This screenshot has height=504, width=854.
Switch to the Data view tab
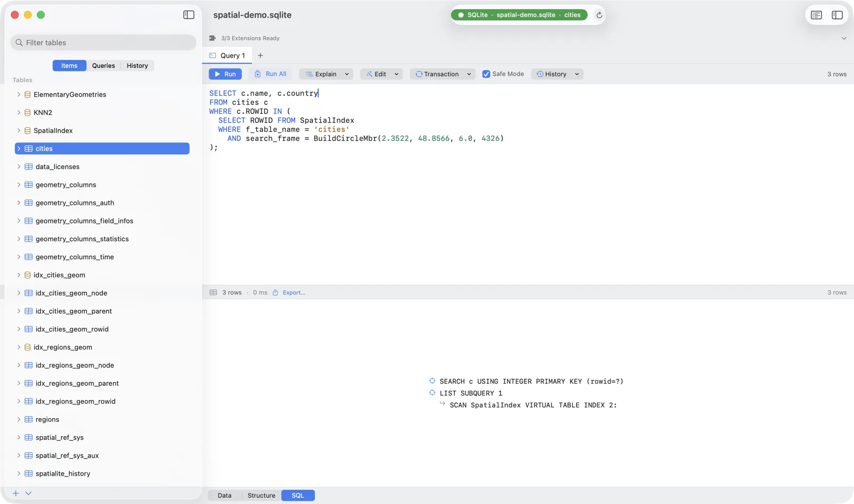click(x=225, y=495)
